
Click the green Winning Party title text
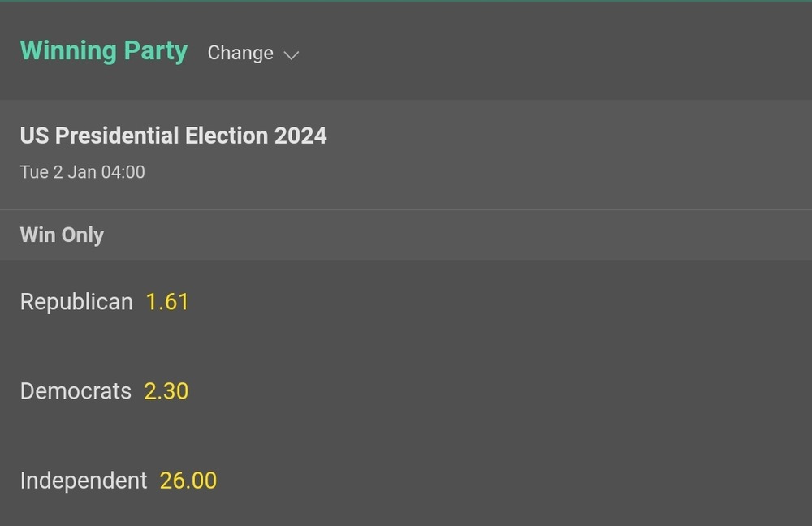[x=103, y=50]
